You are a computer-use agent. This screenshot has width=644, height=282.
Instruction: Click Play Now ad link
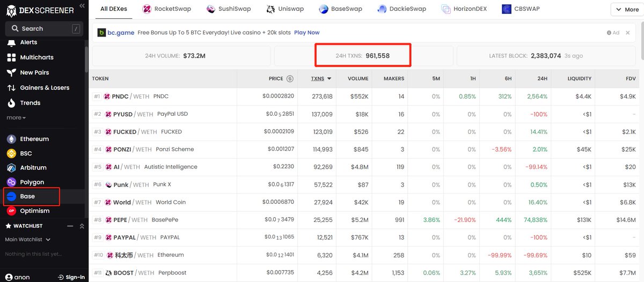306,33
